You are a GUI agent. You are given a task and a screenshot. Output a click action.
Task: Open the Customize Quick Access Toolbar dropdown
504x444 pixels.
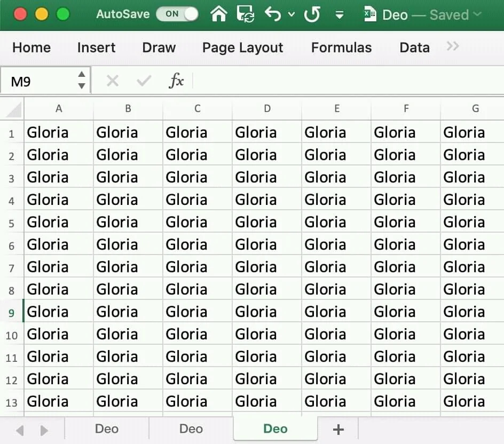pos(340,14)
